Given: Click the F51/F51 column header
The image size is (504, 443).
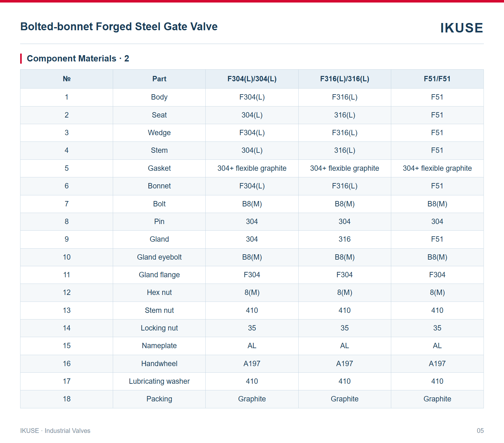Looking at the screenshot, I should click(x=437, y=79).
